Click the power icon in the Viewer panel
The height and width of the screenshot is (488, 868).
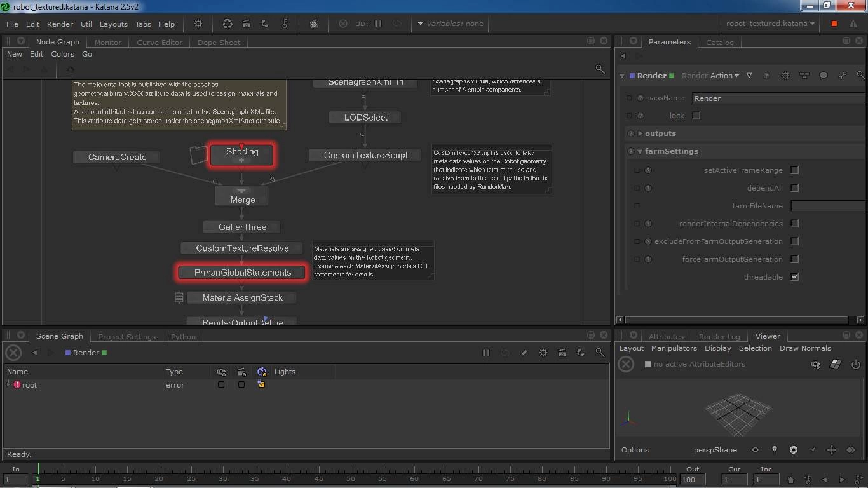(855, 364)
